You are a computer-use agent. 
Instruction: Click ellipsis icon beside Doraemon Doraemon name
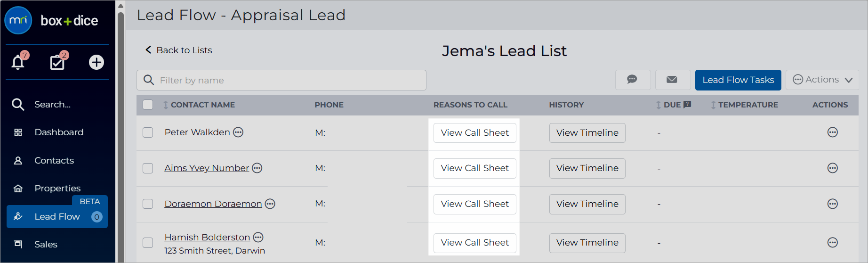point(270,204)
